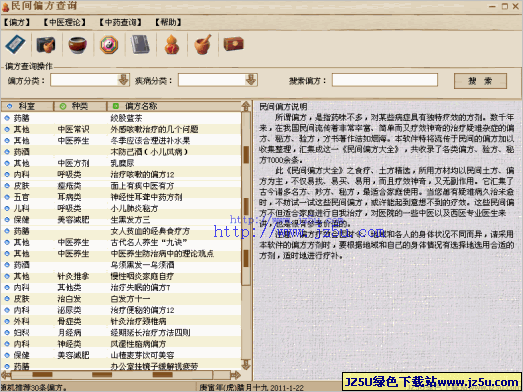Open the black box with mortar icon
Viewport: 523px width, 392px height.
pyautogui.click(x=46, y=44)
